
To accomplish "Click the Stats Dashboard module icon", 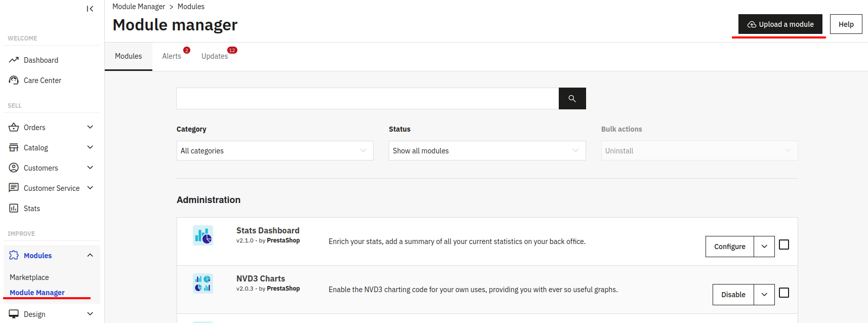I will click(x=203, y=236).
